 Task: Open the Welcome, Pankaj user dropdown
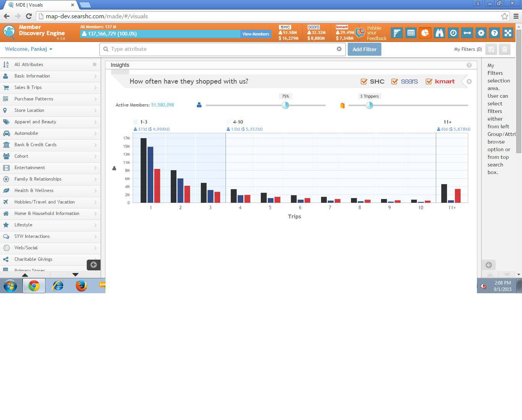coord(29,49)
